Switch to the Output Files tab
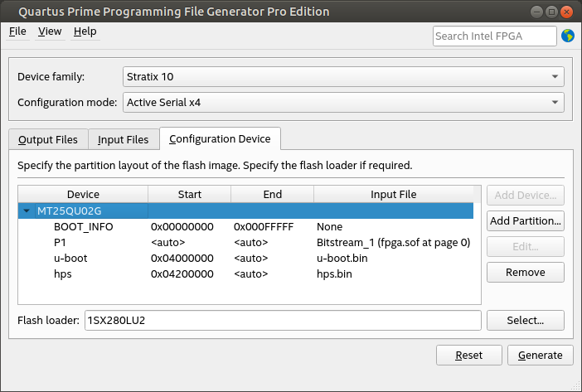Viewport: 582px width, 392px height. tap(48, 140)
